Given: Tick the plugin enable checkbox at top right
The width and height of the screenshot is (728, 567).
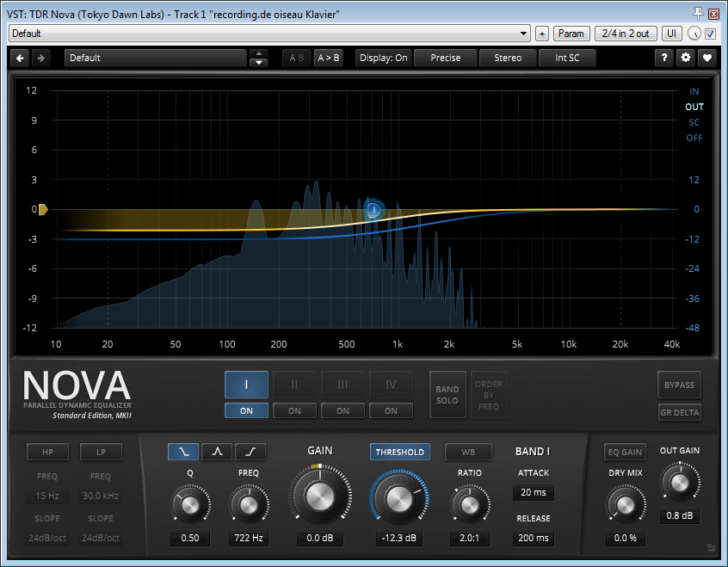Looking at the screenshot, I should coord(711,34).
